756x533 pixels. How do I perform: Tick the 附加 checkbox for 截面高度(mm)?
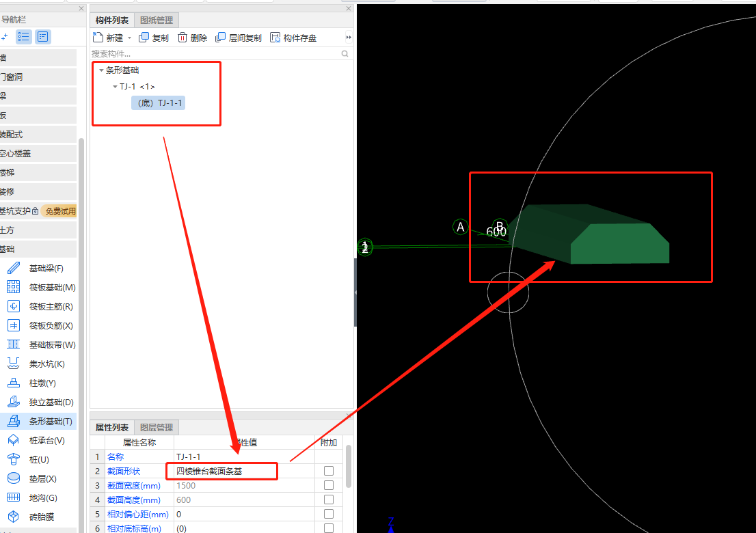tap(329, 500)
